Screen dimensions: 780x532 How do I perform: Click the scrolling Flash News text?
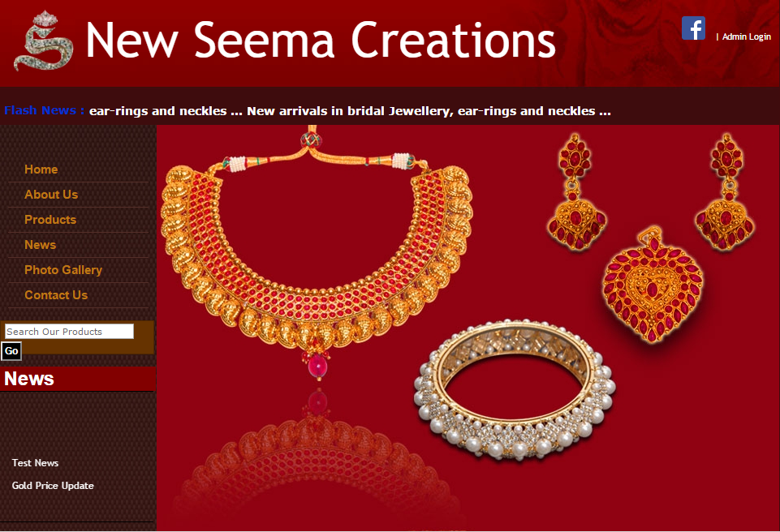click(350, 111)
